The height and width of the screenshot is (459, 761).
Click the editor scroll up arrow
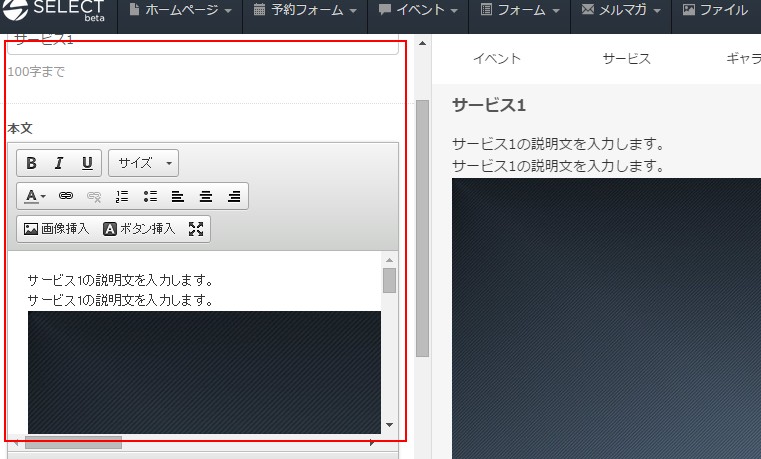(x=389, y=261)
